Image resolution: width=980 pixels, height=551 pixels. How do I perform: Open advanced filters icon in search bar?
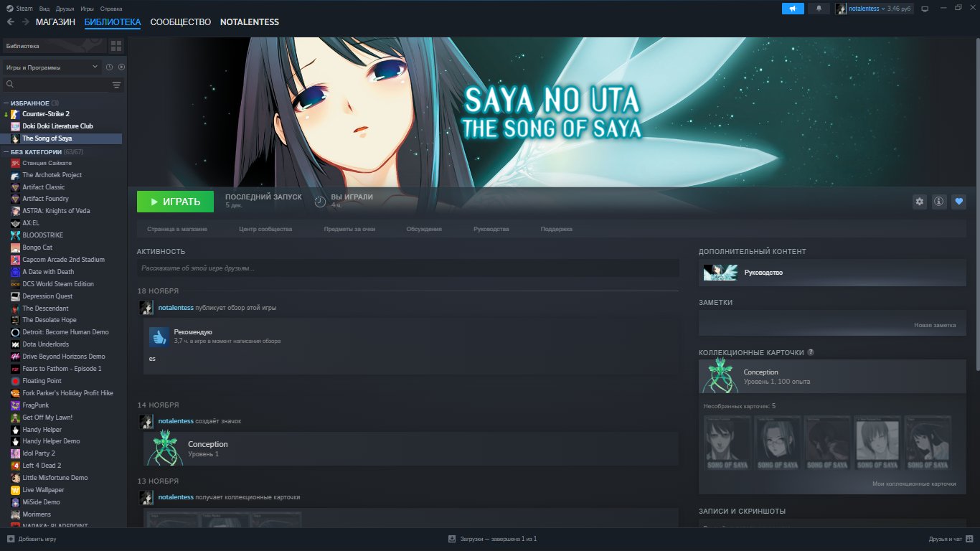click(x=116, y=85)
